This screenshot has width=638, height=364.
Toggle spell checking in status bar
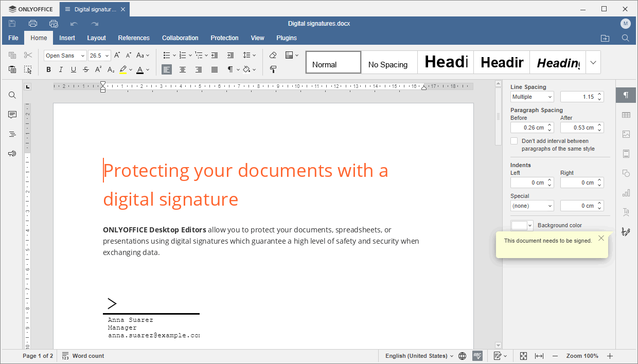477,356
